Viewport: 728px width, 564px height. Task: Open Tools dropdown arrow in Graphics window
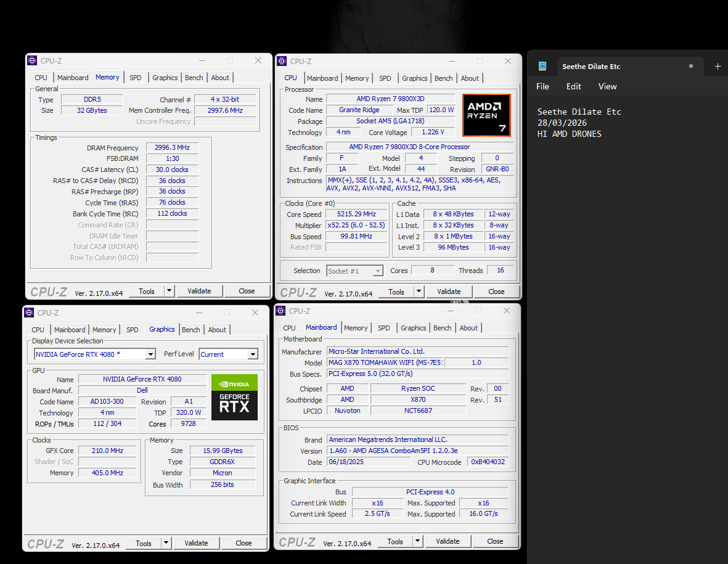pyautogui.click(x=166, y=543)
